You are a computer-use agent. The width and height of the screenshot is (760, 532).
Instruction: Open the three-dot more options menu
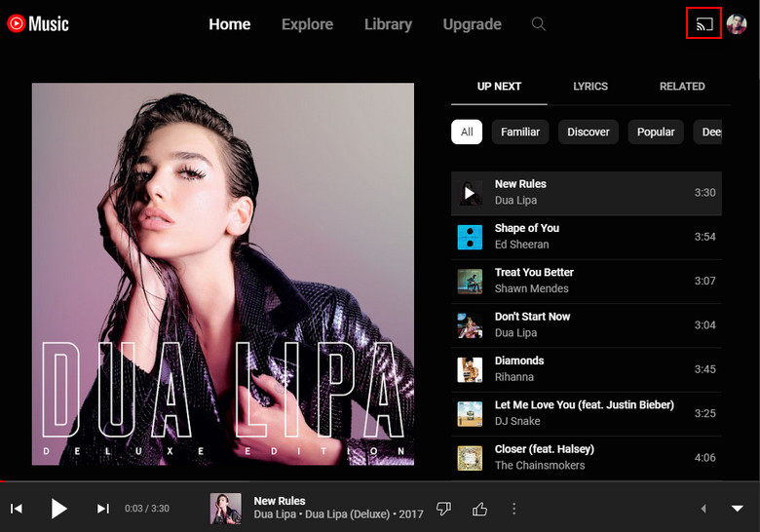514,509
